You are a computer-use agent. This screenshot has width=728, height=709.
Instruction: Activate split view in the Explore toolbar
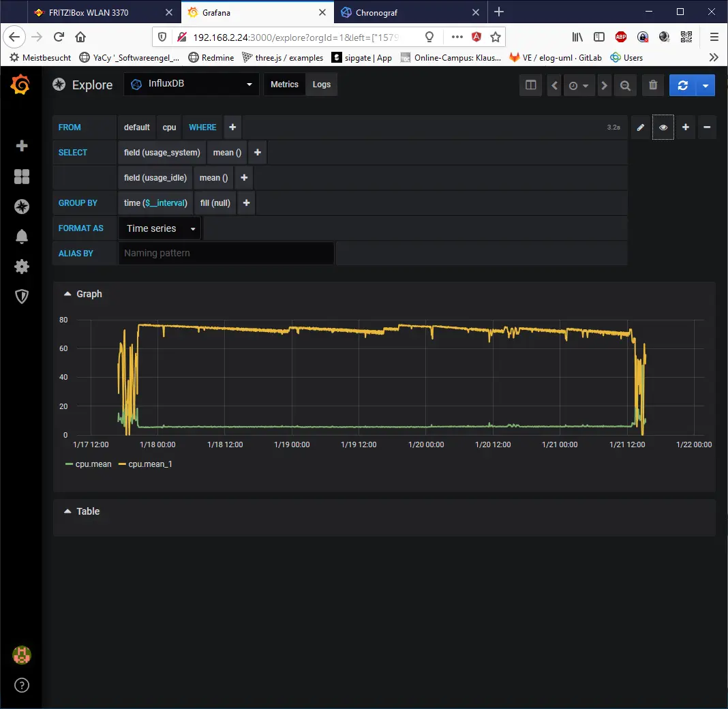[530, 85]
